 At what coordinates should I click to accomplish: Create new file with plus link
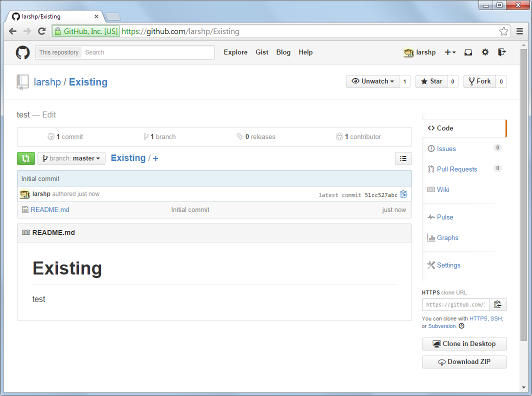155,158
